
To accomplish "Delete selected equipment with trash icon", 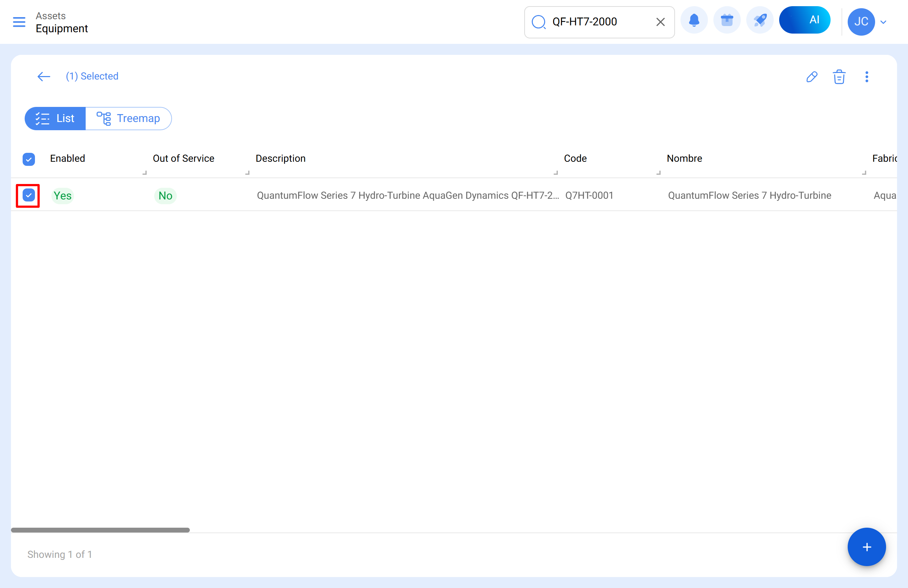I will point(839,77).
